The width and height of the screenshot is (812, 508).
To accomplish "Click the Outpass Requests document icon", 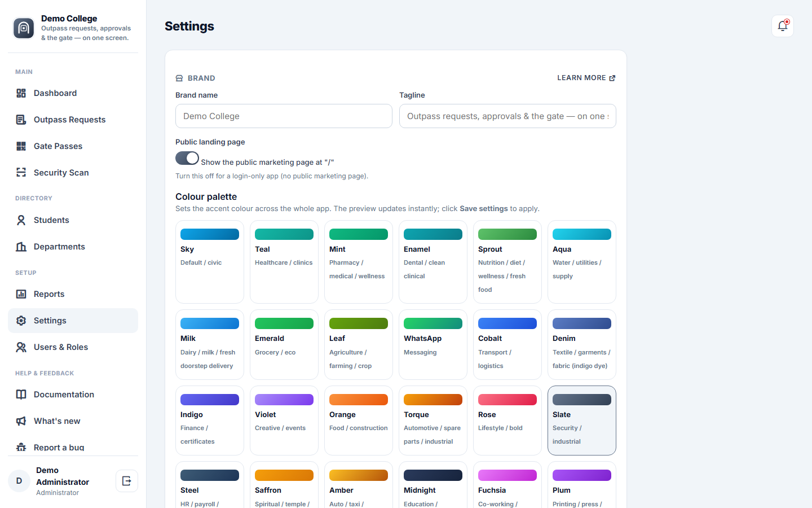I will point(21,120).
